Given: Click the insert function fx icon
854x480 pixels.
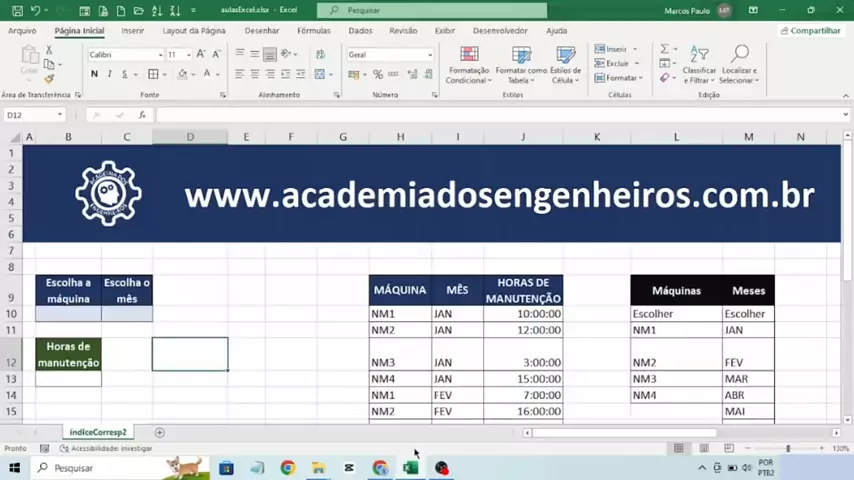Looking at the screenshot, I should (142, 115).
